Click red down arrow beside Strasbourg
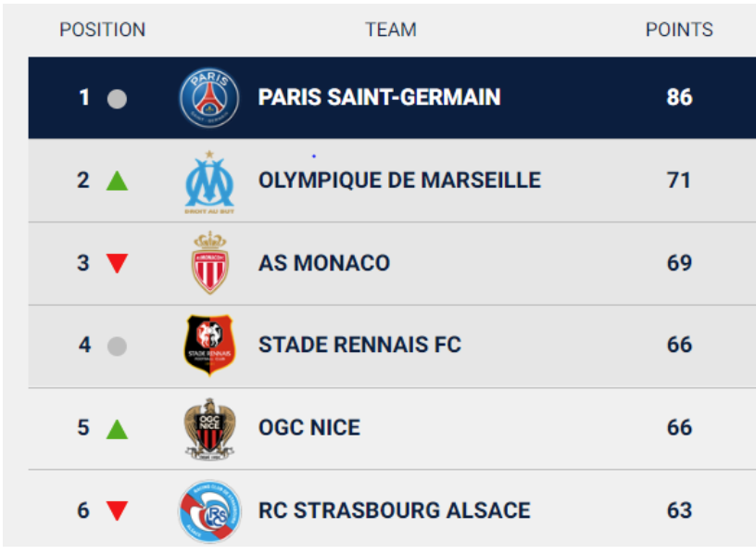Viewport: 756px width, 554px height. click(x=117, y=511)
